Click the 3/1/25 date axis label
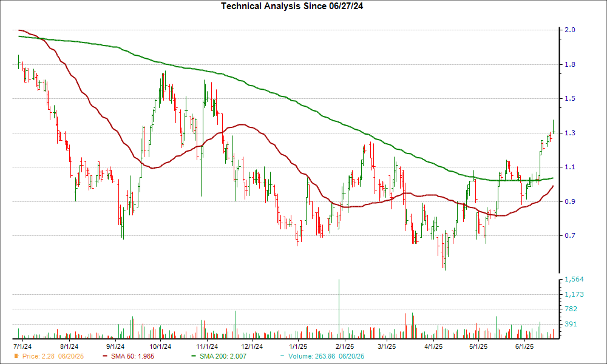The width and height of the screenshot is (607, 364). (386, 346)
